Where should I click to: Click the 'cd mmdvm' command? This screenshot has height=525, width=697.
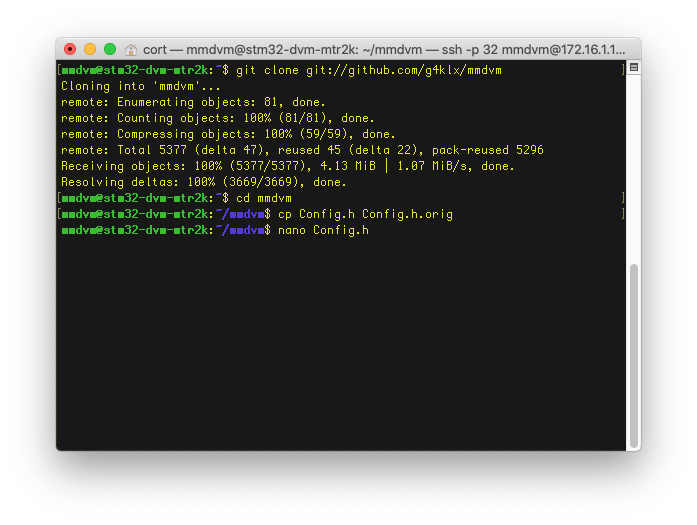264,198
